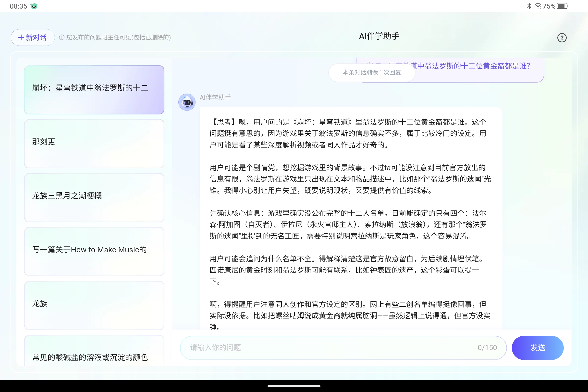Click paragraph starting 【思考】嗯，用户问的是
This screenshot has height=392, width=588.
[x=348, y=134]
